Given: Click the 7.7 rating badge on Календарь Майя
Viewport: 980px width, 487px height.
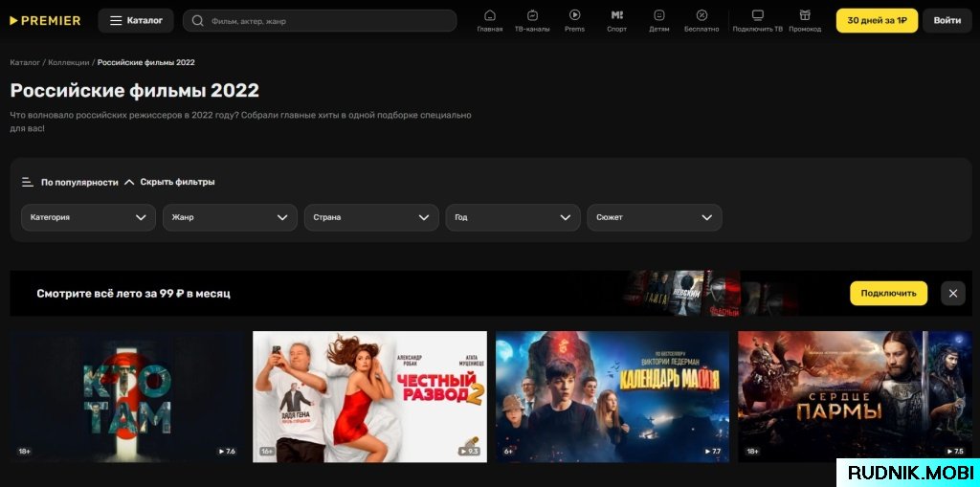Looking at the screenshot, I should (x=712, y=451).
